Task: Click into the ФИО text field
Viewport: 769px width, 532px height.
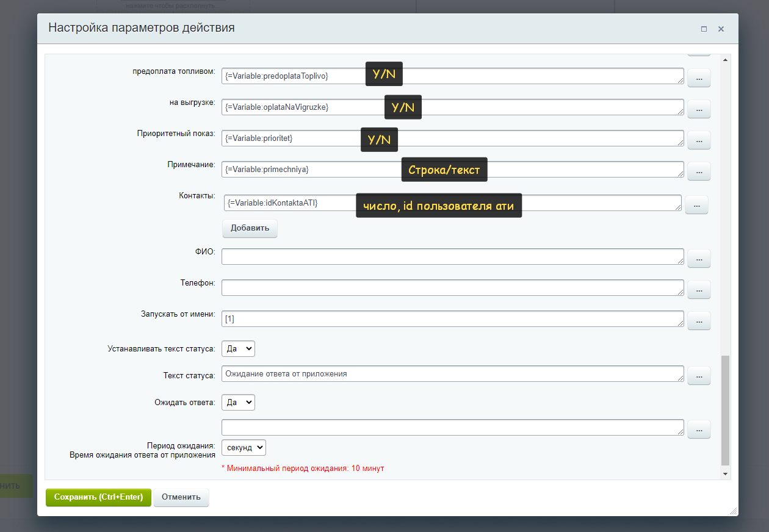Action: coord(452,257)
